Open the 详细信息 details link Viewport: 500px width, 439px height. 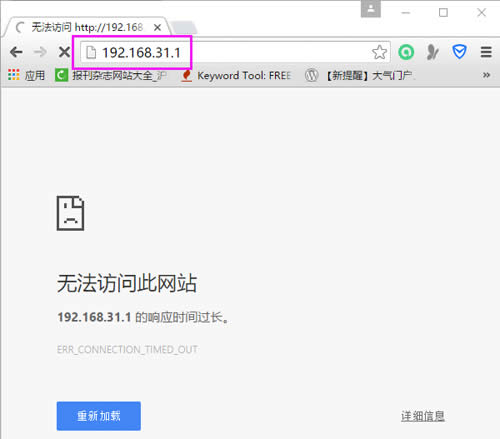tap(423, 416)
